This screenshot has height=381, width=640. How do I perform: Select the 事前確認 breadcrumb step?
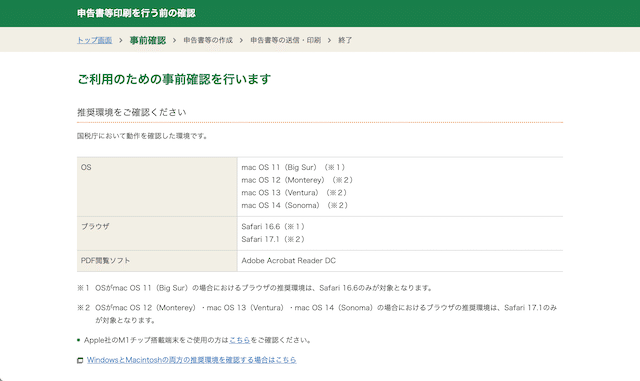pyautogui.click(x=148, y=40)
